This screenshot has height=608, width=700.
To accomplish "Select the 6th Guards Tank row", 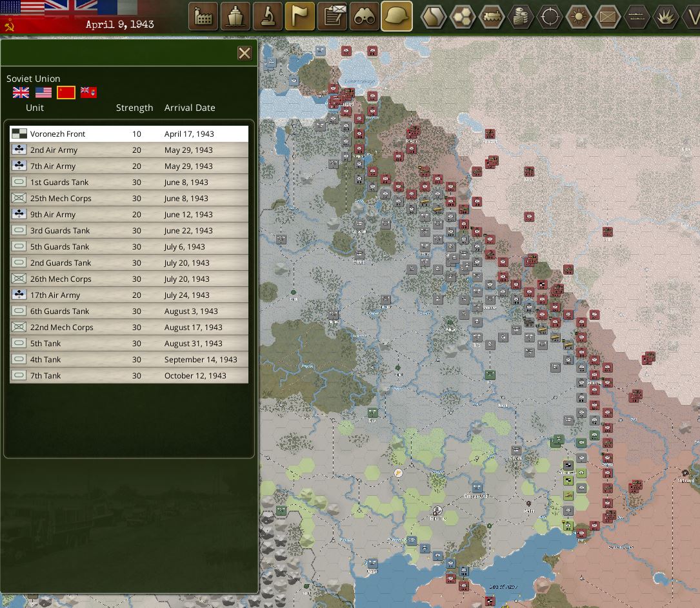I will (x=129, y=311).
